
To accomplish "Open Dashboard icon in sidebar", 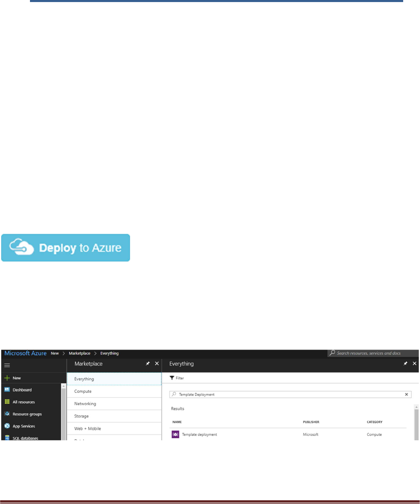I will [x=7, y=390].
